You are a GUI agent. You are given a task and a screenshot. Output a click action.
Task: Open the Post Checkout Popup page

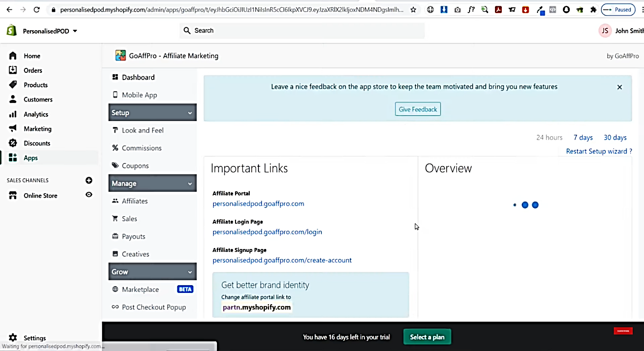point(154,307)
